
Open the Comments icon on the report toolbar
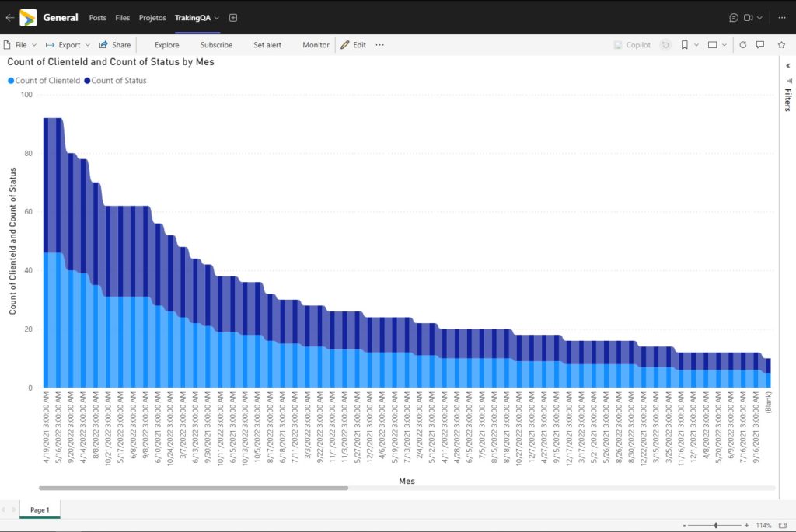(759, 45)
